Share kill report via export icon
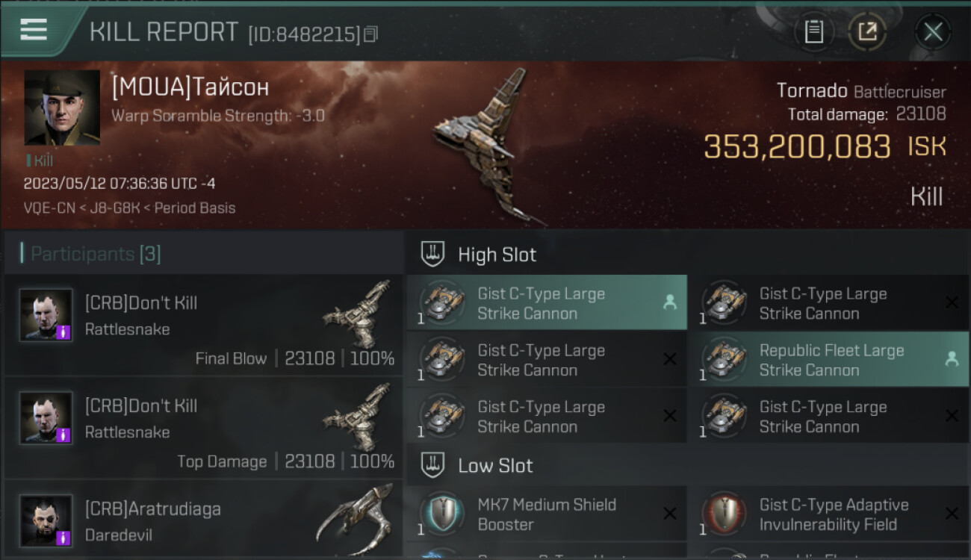This screenshot has height=560, width=971. coord(866,32)
